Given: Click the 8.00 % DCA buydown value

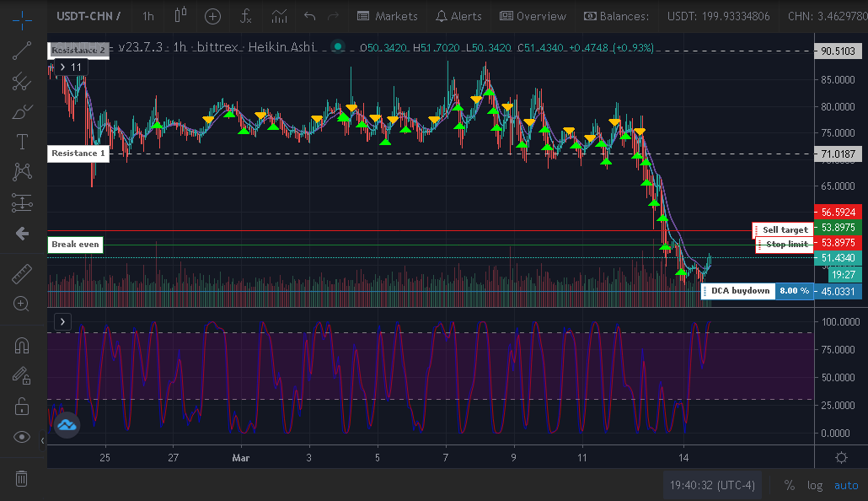Looking at the screenshot, I should click(795, 291).
